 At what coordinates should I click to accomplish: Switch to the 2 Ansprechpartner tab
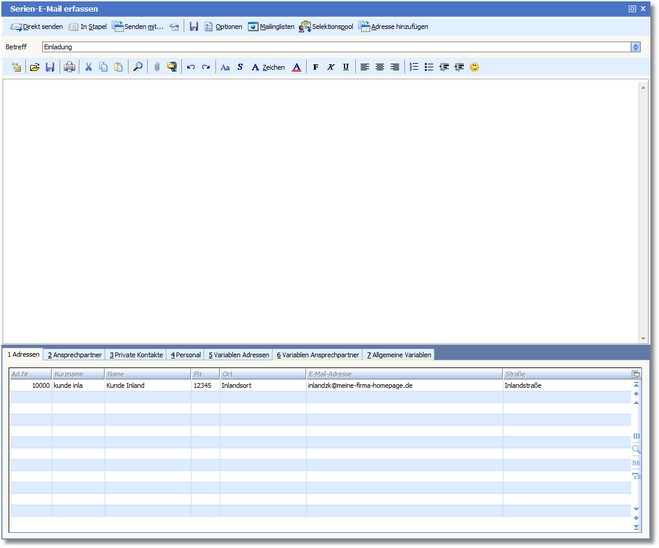(74, 355)
